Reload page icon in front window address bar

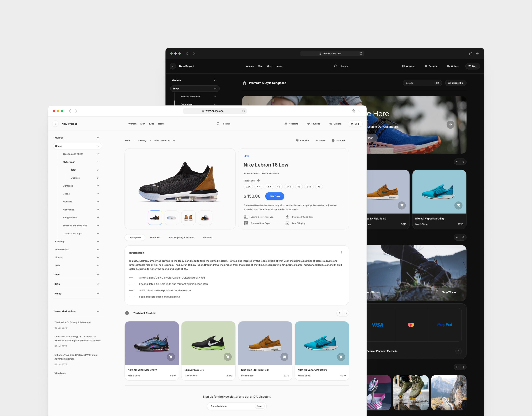click(x=244, y=111)
